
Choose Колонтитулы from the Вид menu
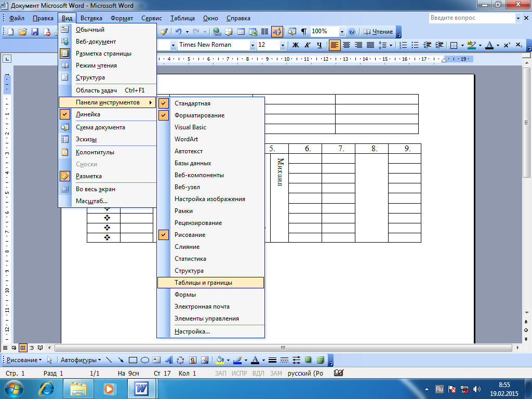107,152
